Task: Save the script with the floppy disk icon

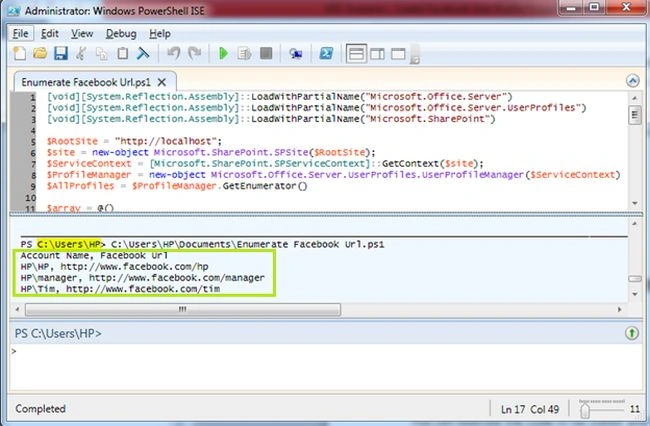Action: [x=61, y=53]
